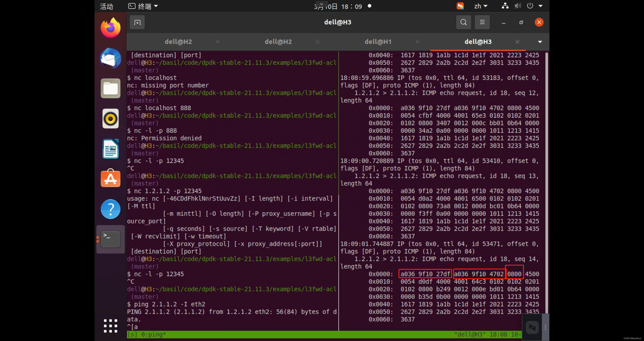644x341 pixels.
Task: Switch to the second dell@H2 tab
Action: pos(278,42)
